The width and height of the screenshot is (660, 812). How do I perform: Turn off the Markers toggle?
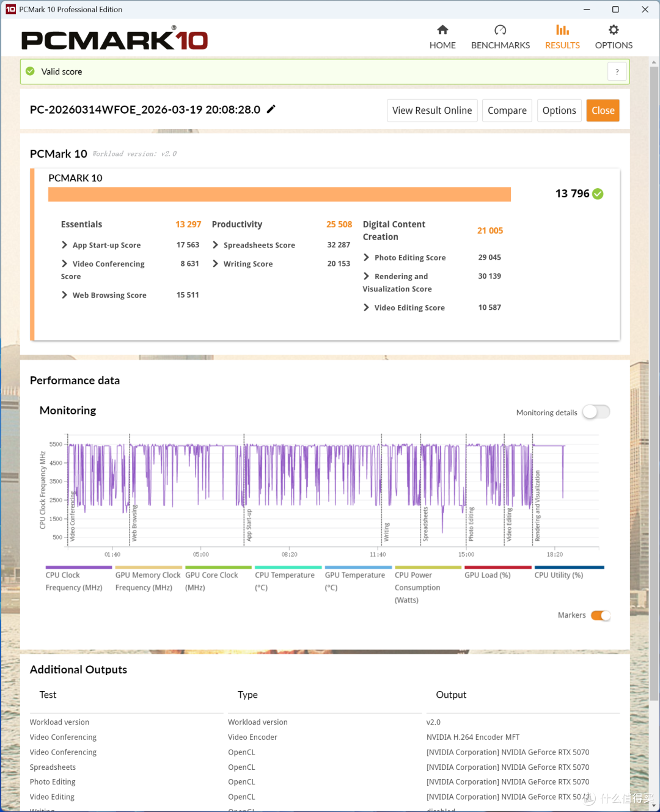(x=601, y=615)
